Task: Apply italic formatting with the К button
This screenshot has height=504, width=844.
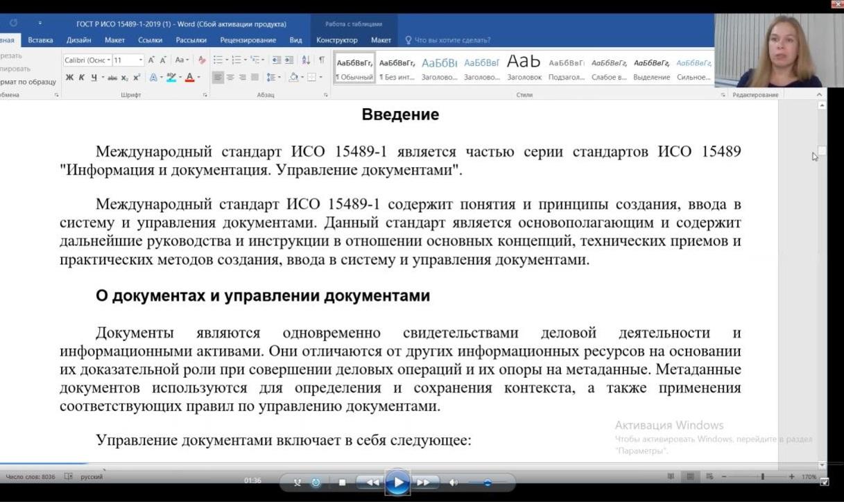Action: coord(81,78)
